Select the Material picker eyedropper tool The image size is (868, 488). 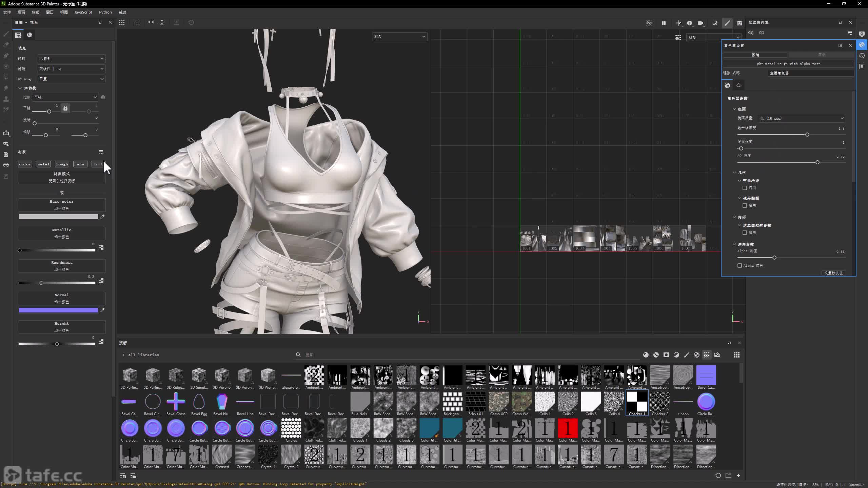click(6, 110)
